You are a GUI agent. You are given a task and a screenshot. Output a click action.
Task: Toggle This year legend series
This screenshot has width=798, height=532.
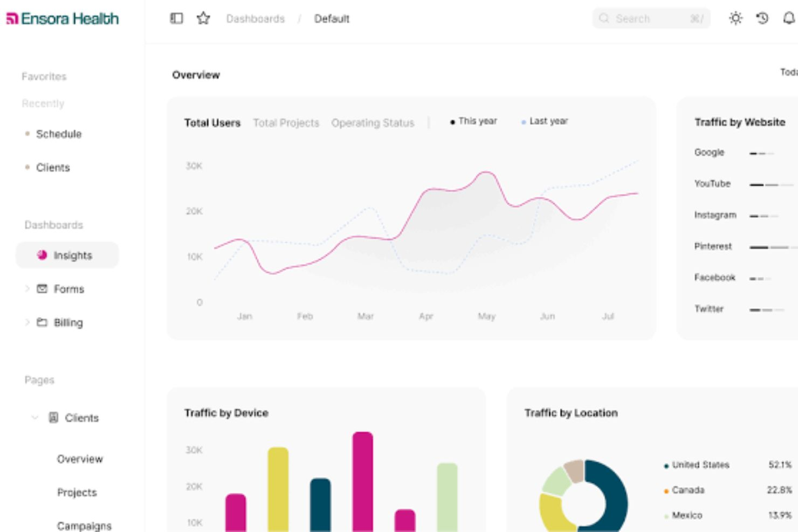[473, 121]
